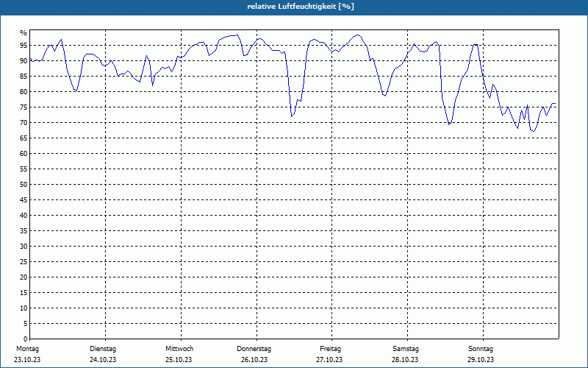Click the 10 y-axis value

pos(24,308)
